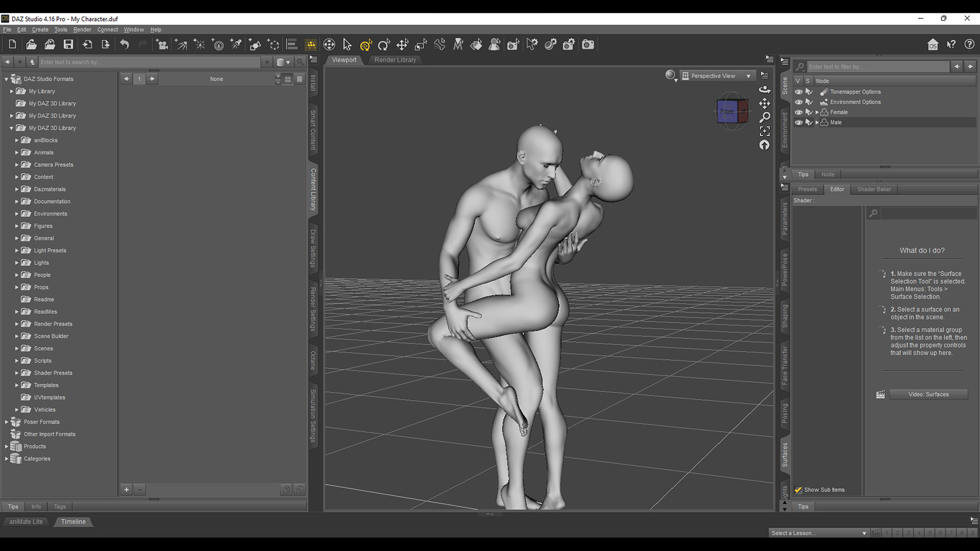The image size is (980, 551).
Task: Switch to the Render Library tab
Action: click(395, 60)
